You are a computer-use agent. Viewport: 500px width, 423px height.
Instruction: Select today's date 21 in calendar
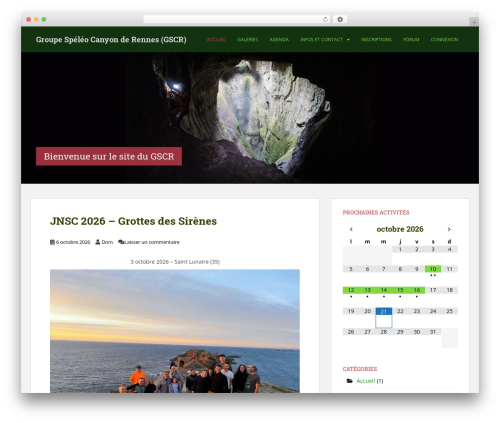coord(384,311)
